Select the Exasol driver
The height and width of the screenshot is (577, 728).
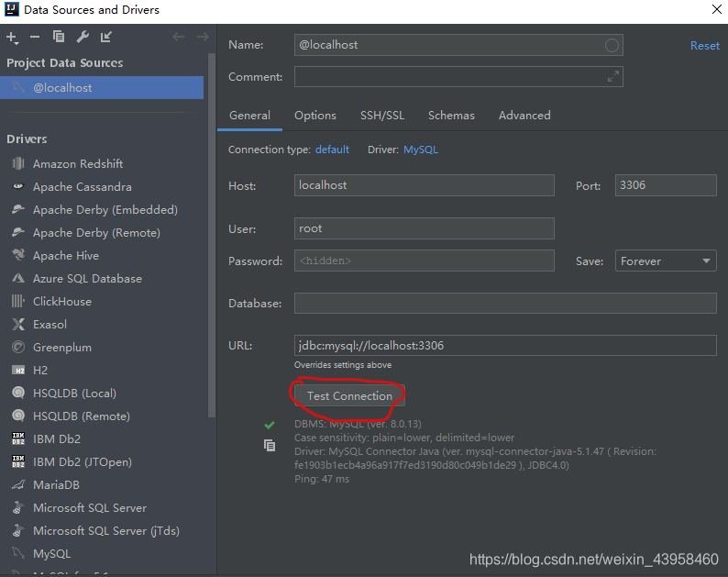(x=102, y=324)
